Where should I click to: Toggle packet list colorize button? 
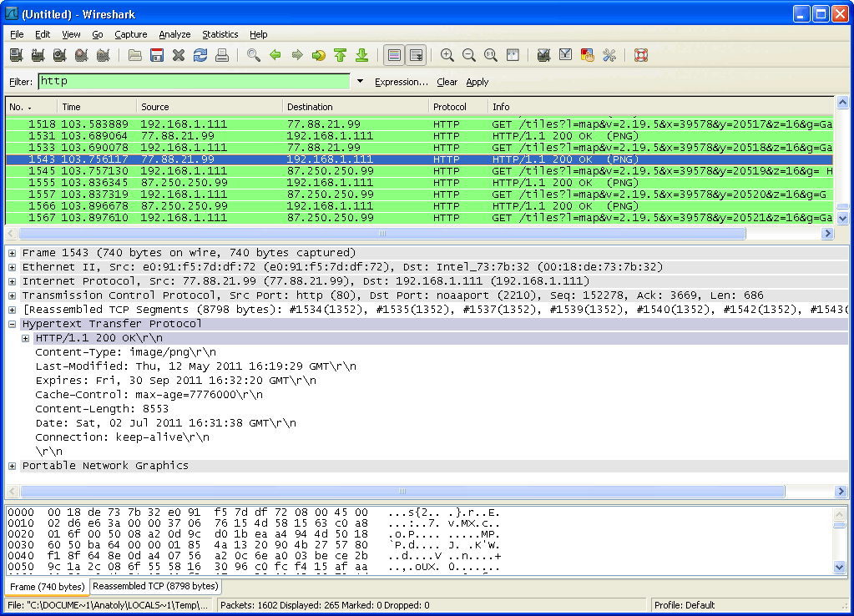pyautogui.click(x=394, y=56)
